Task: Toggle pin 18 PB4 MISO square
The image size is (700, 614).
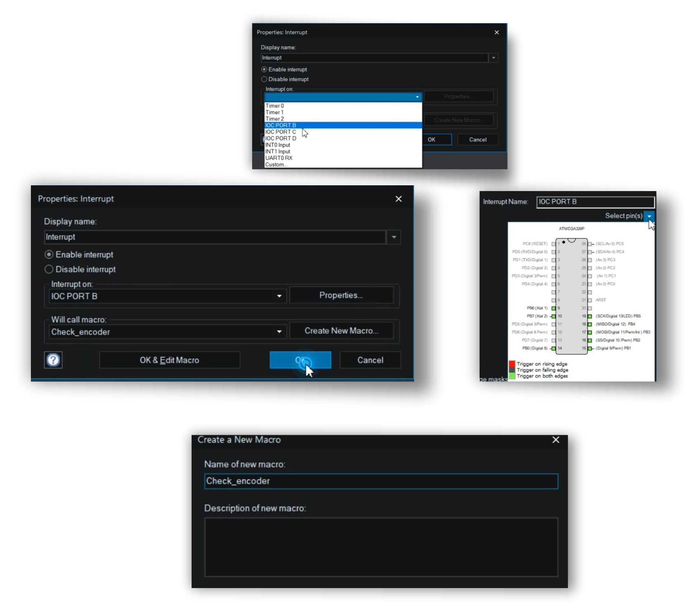Action: coord(590,324)
